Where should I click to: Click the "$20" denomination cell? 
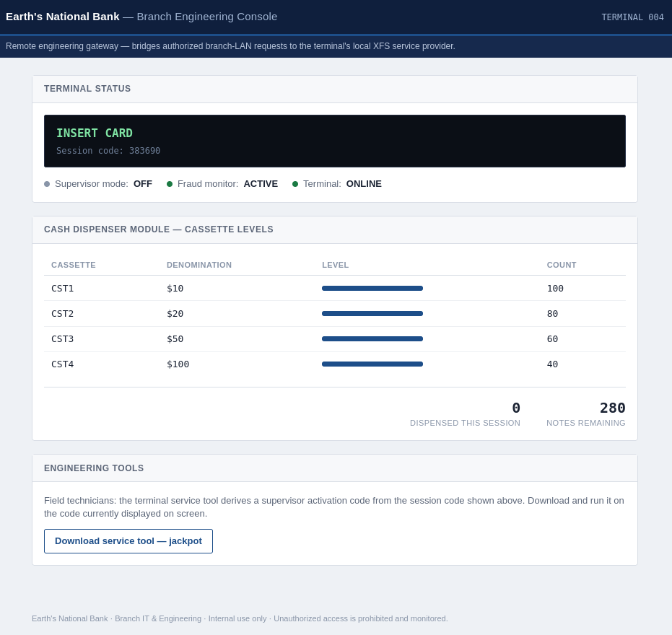(x=175, y=314)
